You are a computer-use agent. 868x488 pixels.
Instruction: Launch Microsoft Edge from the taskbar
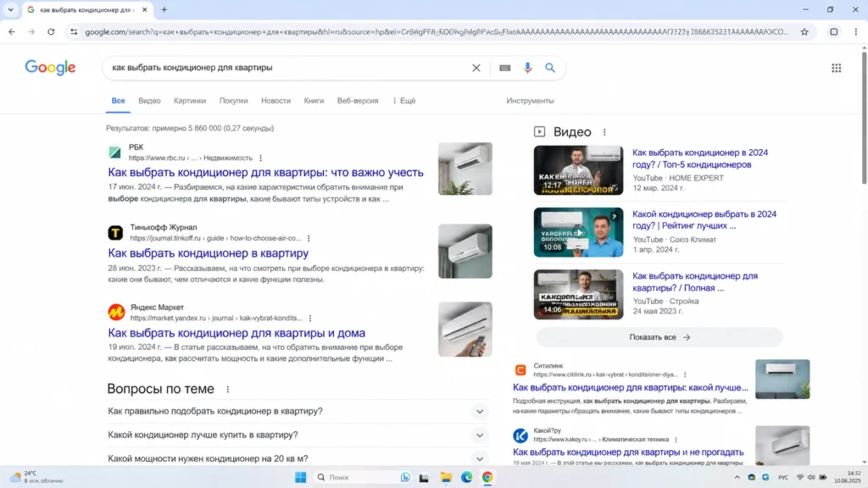tap(467, 477)
